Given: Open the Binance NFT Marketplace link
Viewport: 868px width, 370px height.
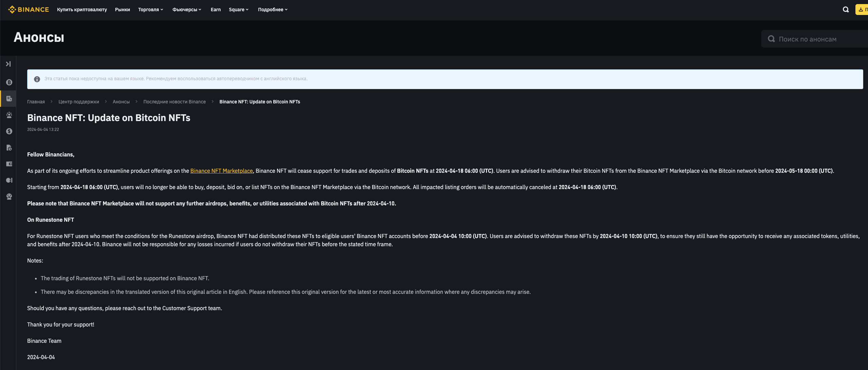Looking at the screenshot, I should [x=221, y=171].
